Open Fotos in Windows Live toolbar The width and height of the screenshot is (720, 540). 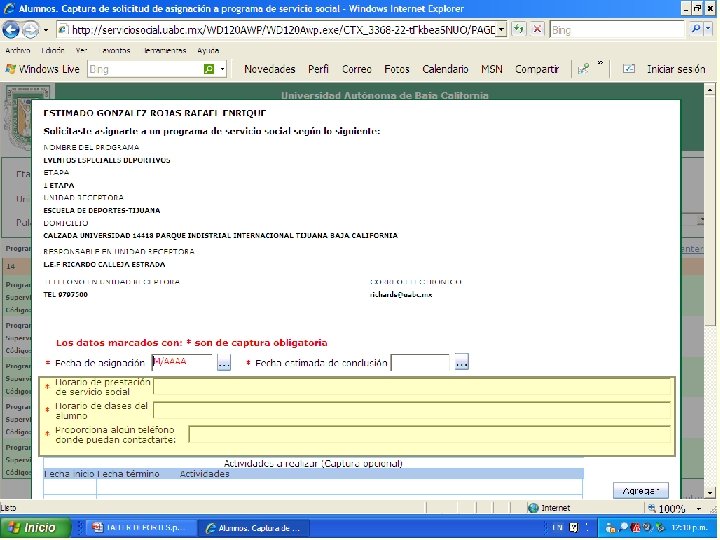tap(397, 69)
